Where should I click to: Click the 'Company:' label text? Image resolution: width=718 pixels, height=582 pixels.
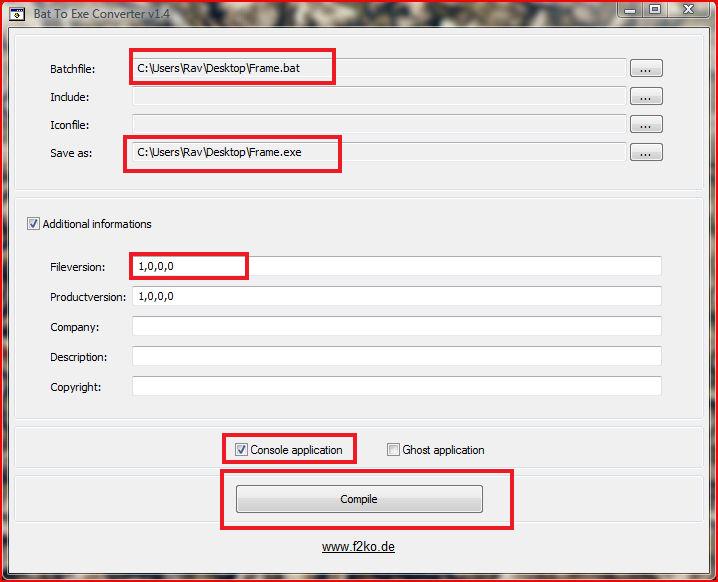[75, 327]
